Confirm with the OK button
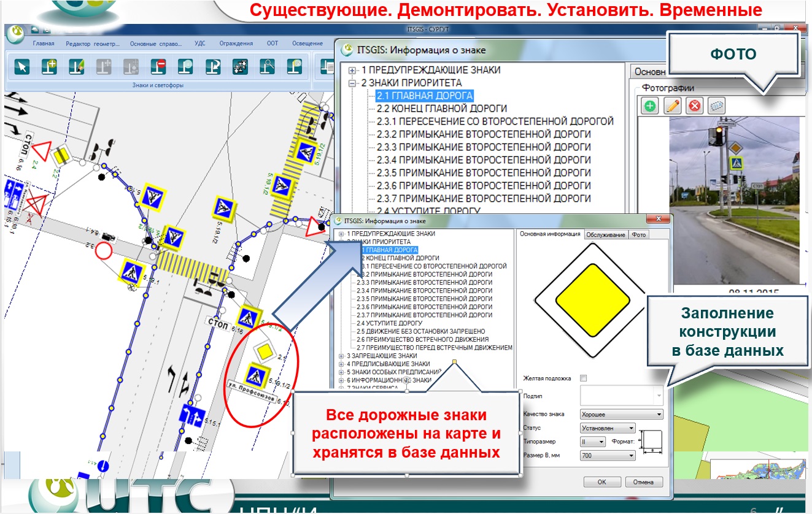The height and width of the screenshot is (514, 812). (x=601, y=482)
